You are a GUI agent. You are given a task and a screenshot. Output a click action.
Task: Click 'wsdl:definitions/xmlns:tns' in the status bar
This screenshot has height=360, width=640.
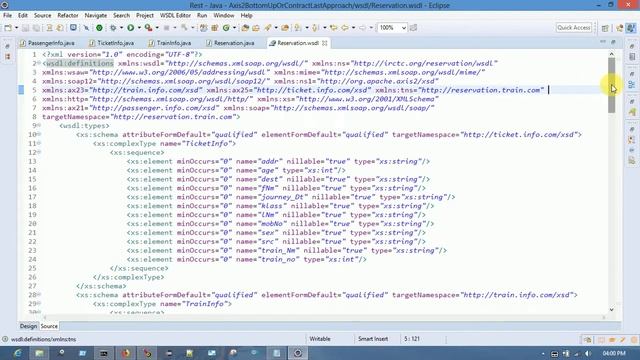pos(43,339)
